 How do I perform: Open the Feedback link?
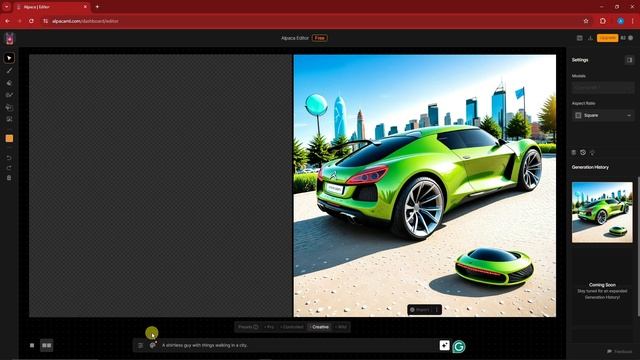(x=619, y=351)
